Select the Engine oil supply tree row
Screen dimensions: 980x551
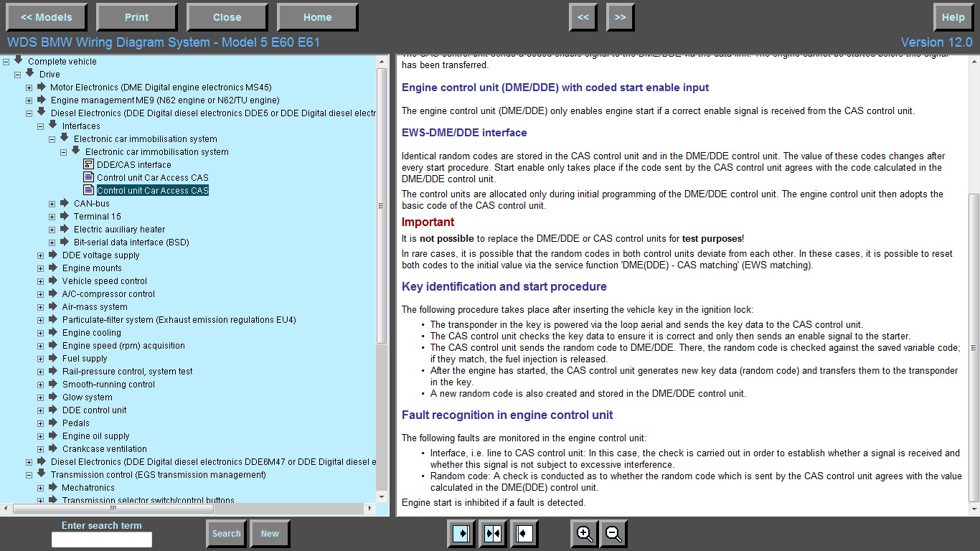95,436
